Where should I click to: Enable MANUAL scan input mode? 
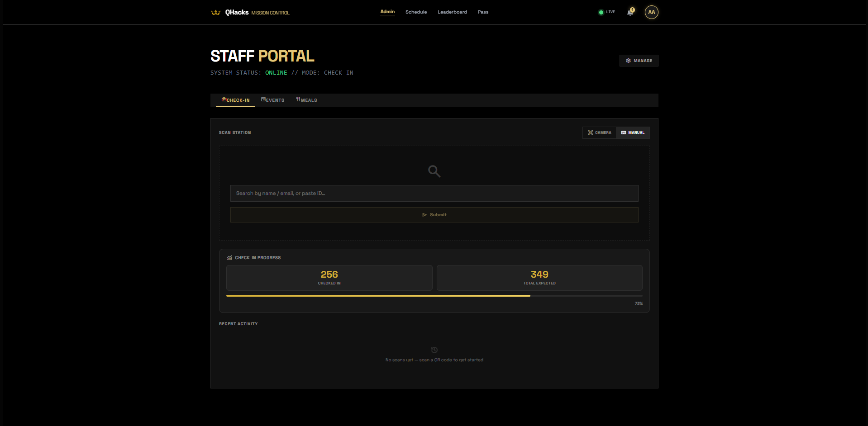click(633, 133)
